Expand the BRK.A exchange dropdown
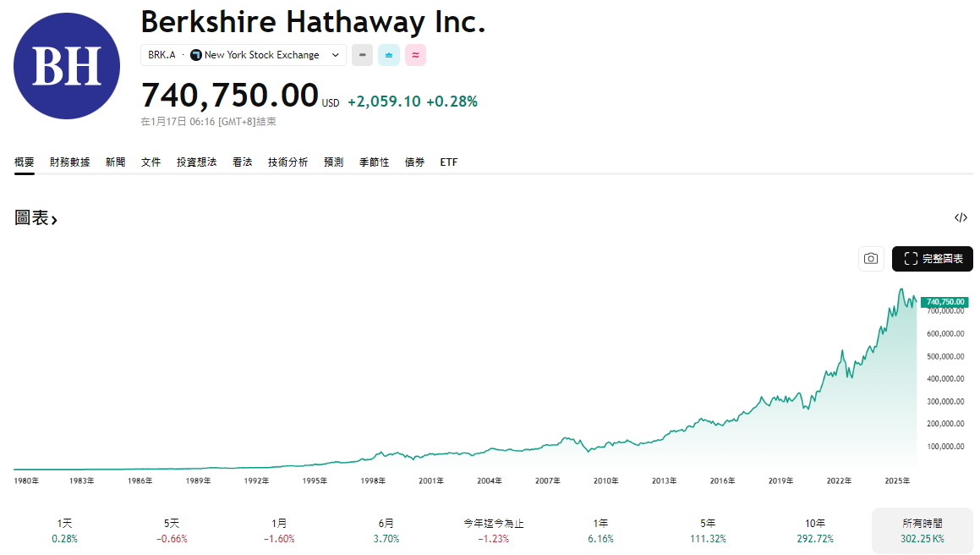Viewport: 980px width, 555px height. (x=336, y=55)
